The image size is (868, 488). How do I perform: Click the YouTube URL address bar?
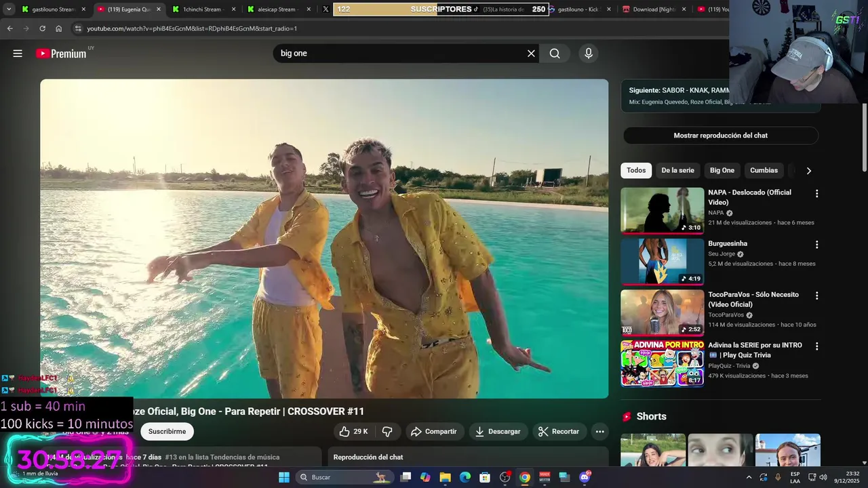coord(400,28)
